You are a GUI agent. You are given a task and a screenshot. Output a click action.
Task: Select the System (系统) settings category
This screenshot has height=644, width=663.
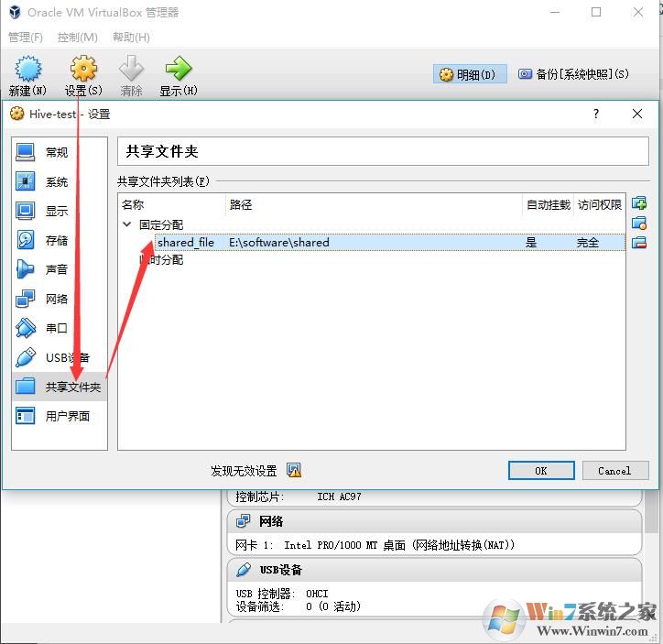click(60, 181)
